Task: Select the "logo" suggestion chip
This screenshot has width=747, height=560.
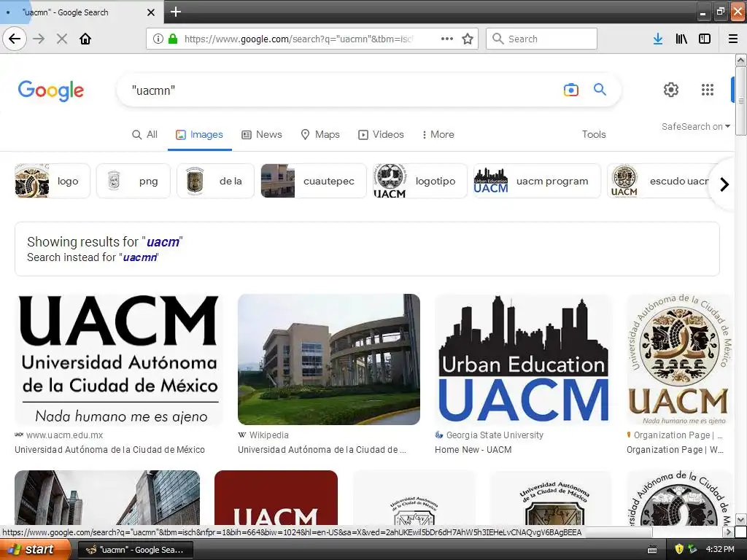Action: pyautogui.click(x=53, y=181)
